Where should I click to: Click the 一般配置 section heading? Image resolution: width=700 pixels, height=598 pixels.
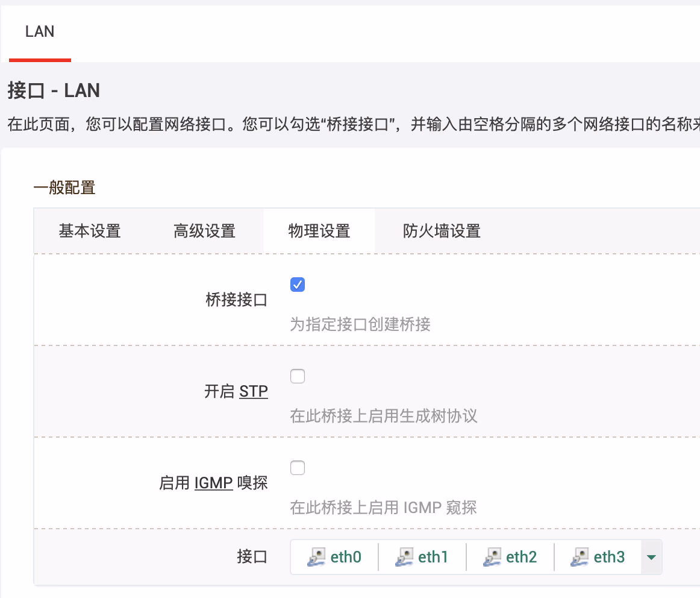(64, 188)
